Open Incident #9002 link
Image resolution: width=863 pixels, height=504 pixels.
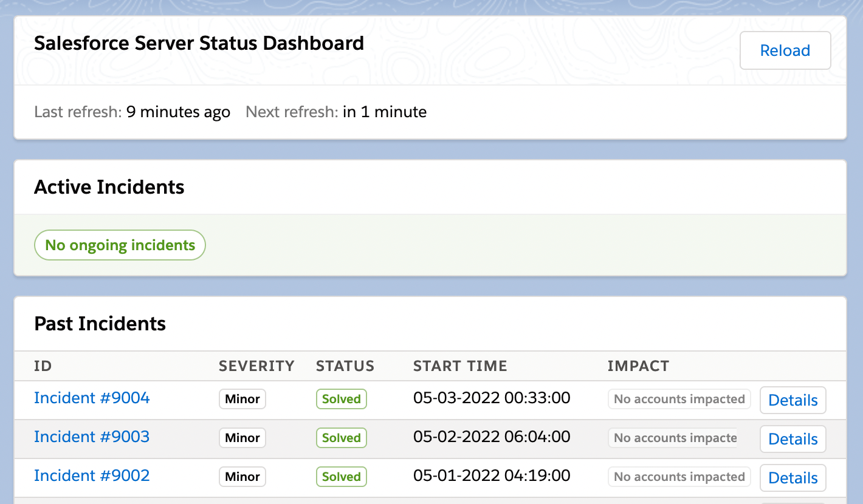92,475
